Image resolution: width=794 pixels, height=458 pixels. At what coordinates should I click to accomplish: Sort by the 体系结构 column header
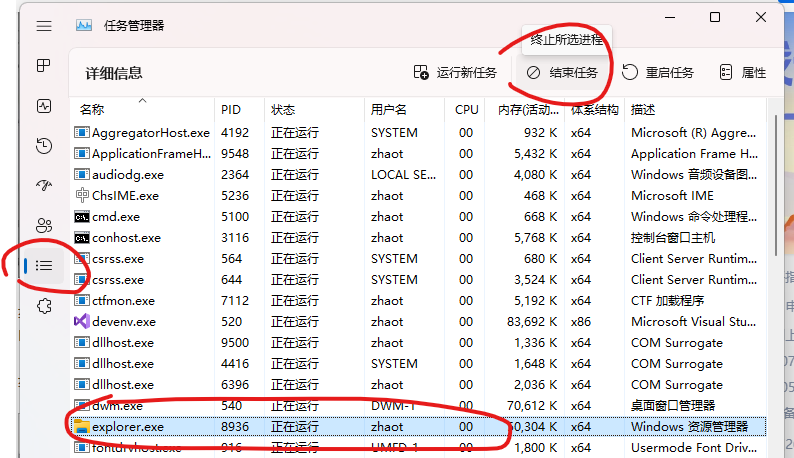[x=594, y=109]
